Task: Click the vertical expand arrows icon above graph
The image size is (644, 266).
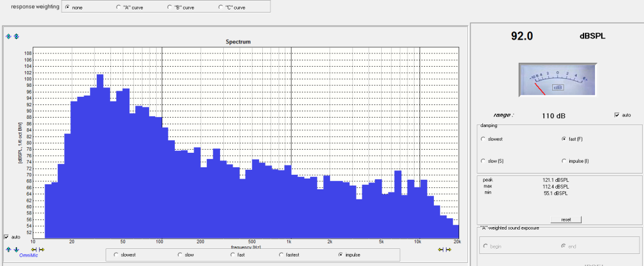Action: (8, 36)
